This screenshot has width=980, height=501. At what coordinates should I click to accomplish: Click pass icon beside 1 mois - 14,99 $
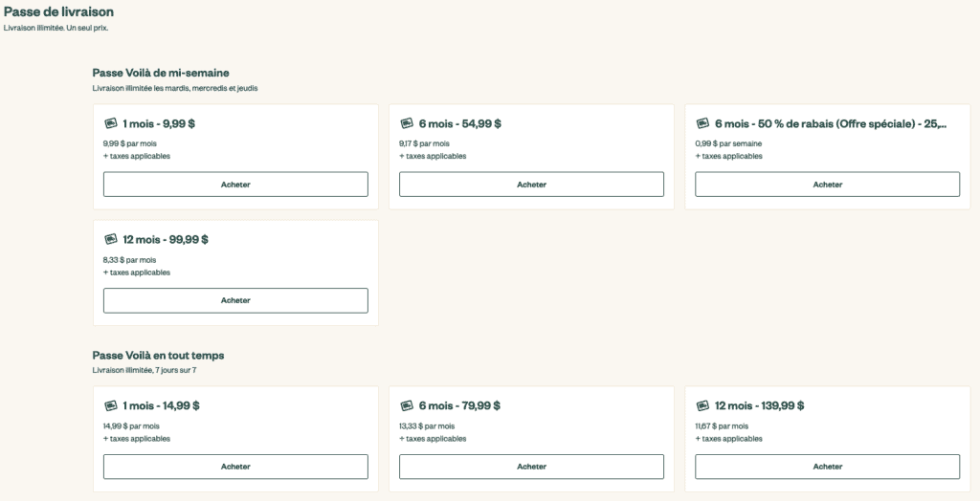tap(110, 405)
